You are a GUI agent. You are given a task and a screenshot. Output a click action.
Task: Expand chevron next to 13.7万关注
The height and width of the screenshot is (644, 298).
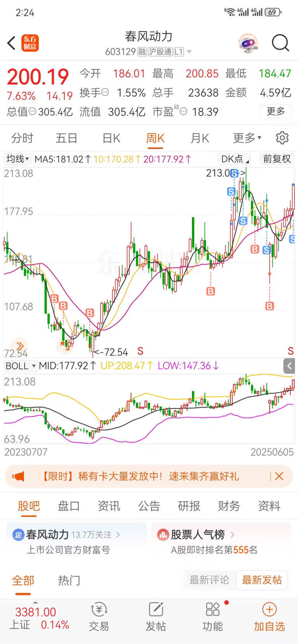pyautogui.click(x=118, y=535)
